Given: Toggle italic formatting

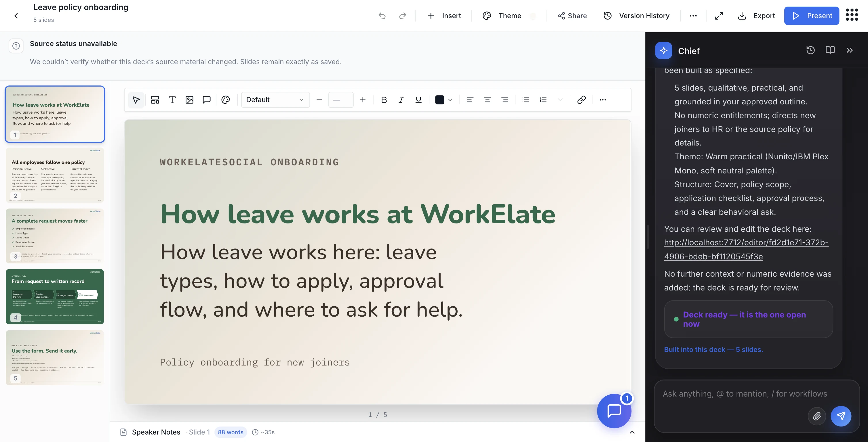Looking at the screenshot, I should tap(401, 100).
